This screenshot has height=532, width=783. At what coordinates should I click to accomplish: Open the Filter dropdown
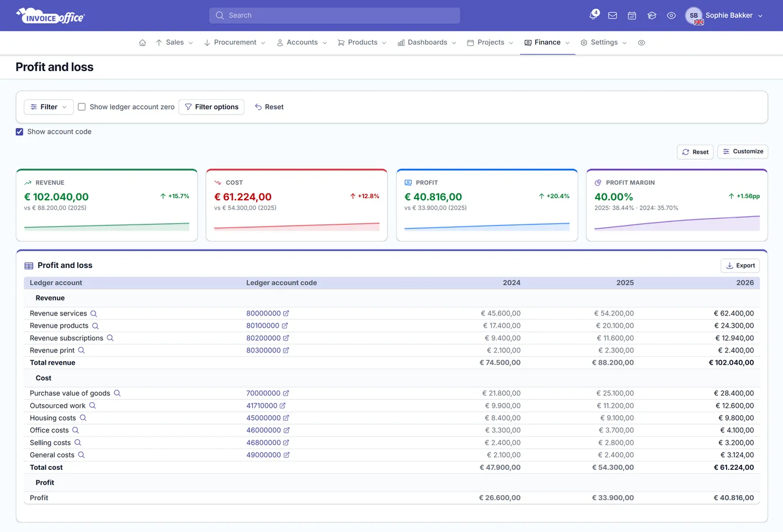click(49, 107)
